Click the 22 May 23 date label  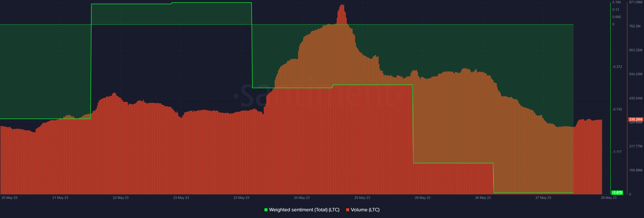(120, 198)
